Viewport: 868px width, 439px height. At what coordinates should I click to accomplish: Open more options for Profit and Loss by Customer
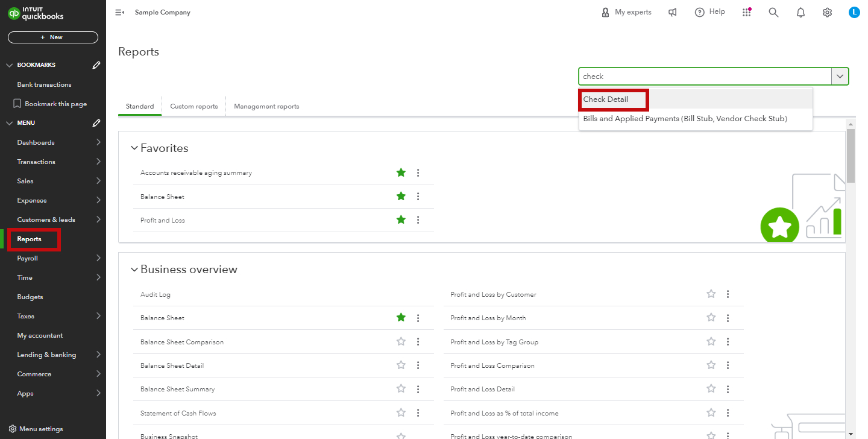point(728,294)
